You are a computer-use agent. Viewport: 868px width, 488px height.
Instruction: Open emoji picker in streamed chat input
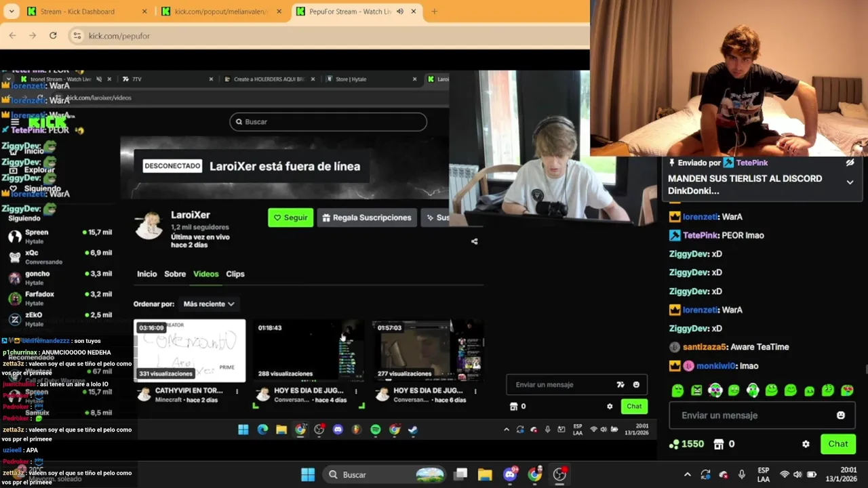click(x=636, y=384)
